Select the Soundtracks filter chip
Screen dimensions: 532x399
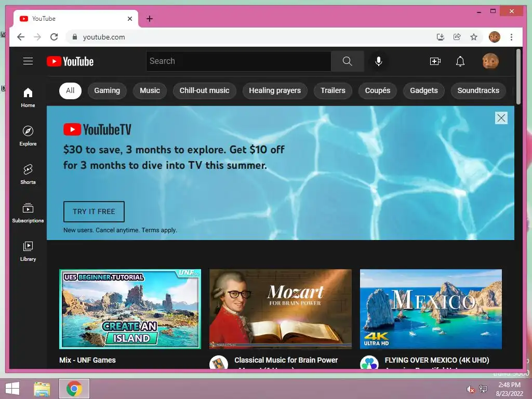[x=478, y=90]
